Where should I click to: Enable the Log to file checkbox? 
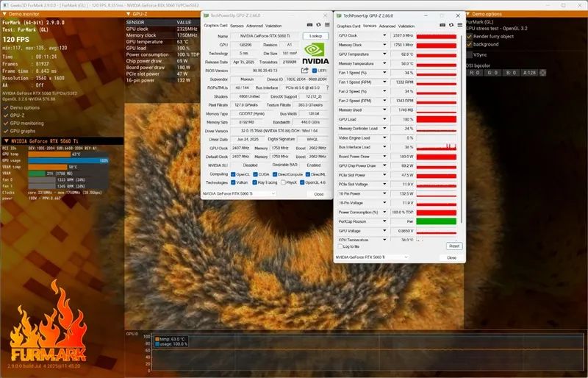[340, 246]
